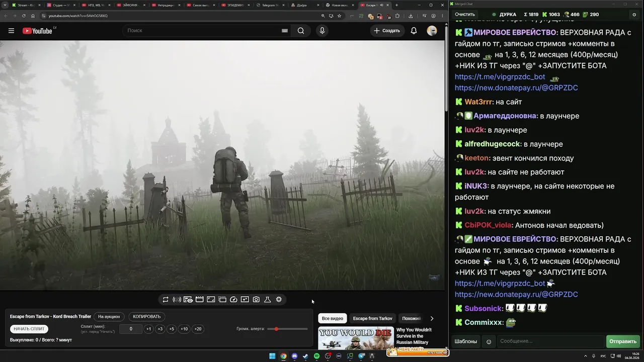Add +20 minutes to the split
The width and height of the screenshot is (644, 362).
pos(198,329)
